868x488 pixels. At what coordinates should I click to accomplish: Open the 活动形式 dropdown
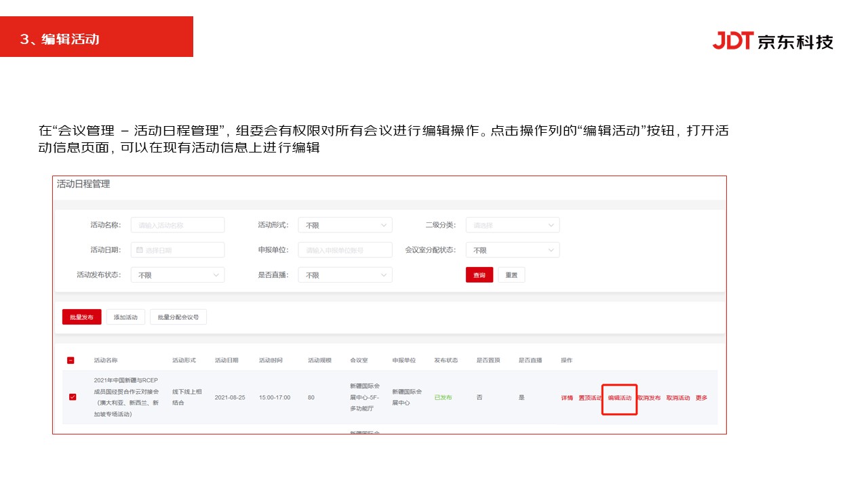pyautogui.click(x=345, y=225)
